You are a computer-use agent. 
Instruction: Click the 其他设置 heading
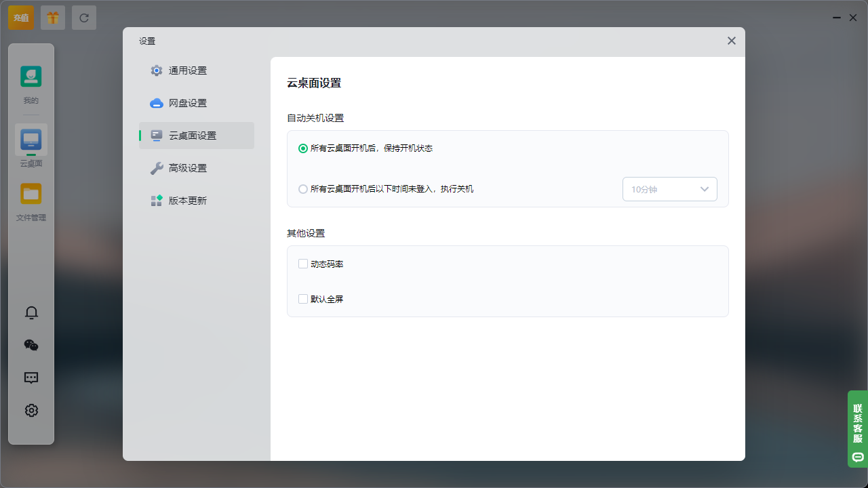point(306,233)
